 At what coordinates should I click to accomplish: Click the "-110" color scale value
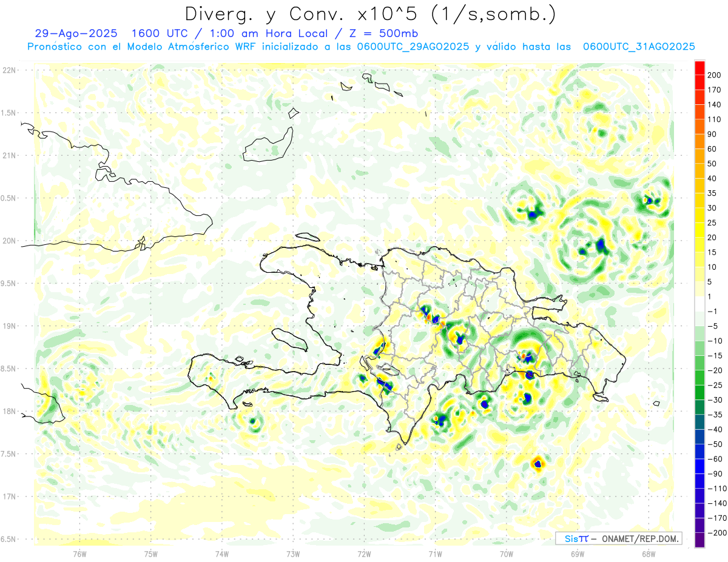716,489
